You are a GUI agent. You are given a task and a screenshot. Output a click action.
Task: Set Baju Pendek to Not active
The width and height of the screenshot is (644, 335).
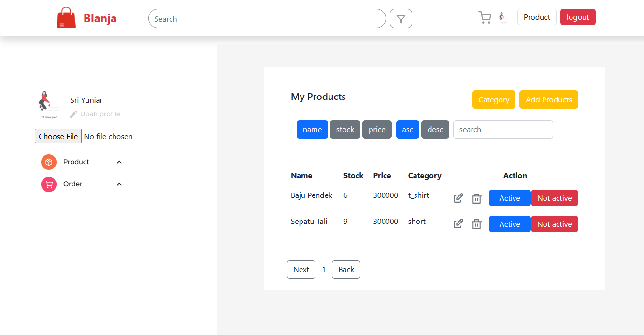click(x=554, y=198)
